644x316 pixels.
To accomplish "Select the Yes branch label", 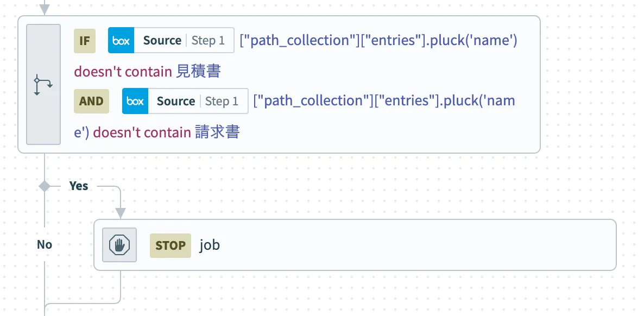I will [x=79, y=186].
